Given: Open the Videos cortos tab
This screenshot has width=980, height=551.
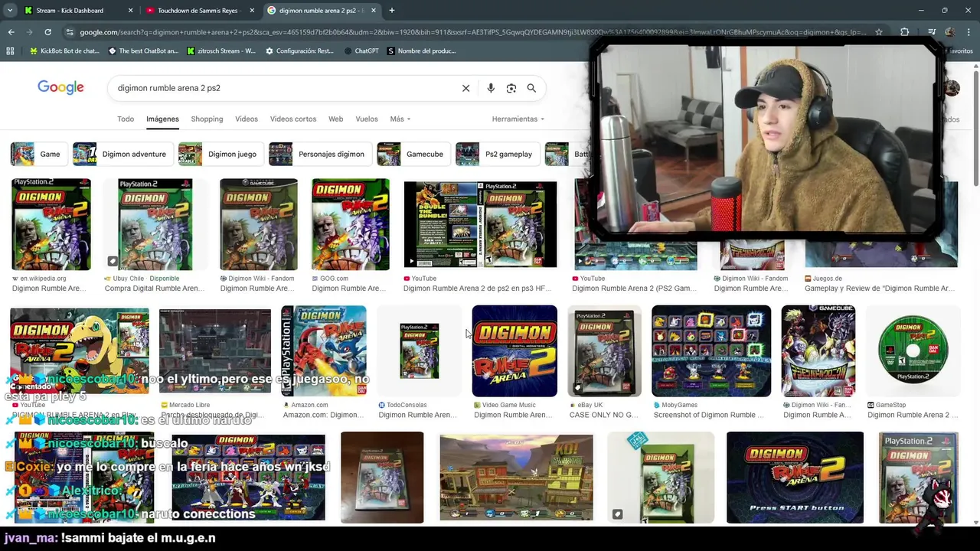Looking at the screenshot, I should click(x=293, y=119).
